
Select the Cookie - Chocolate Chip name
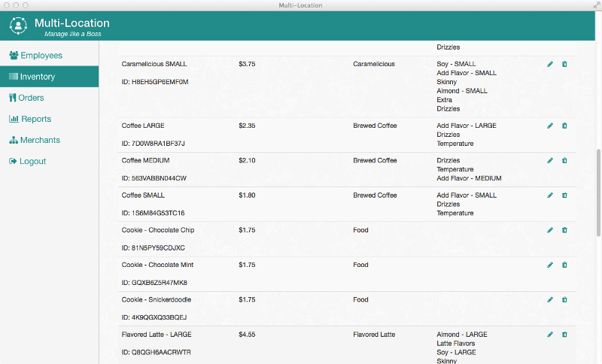point(158,230)
